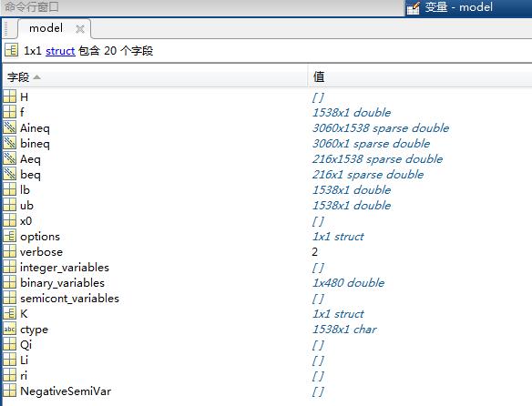Screen dimensions: 532x406
Task: Click the Aeq sparse matrix icon
Action: tap(9, 158)
